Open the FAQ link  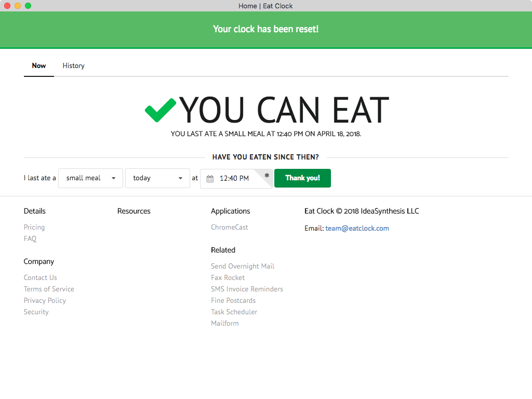pyautogui.click(x=30, y=239)
